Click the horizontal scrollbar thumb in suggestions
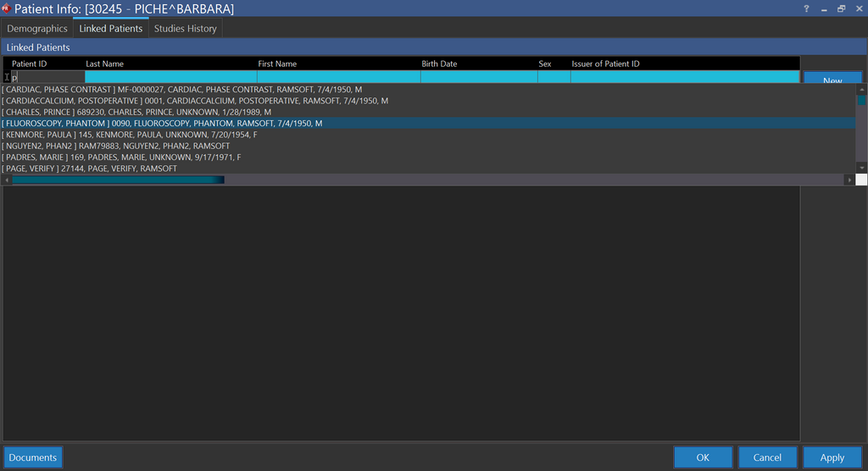 pyautogui.click(x=118, y=180)
